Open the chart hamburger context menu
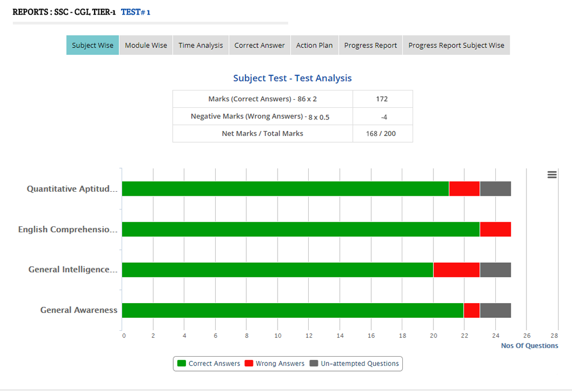 point(552,175)
